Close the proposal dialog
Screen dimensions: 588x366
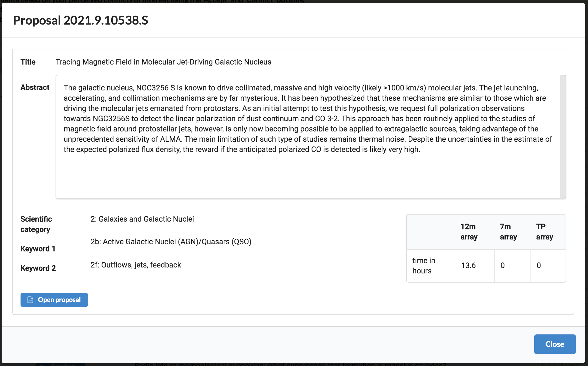[x=555, y=344]
